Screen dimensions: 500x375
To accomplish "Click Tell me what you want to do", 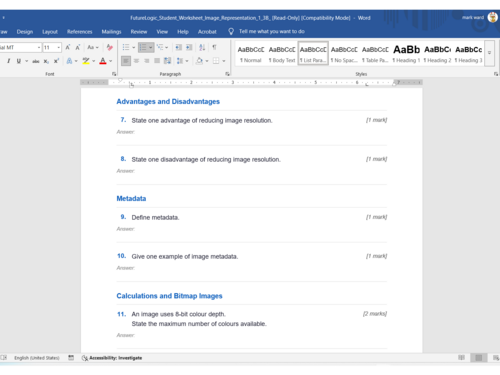I will point(267,31).
